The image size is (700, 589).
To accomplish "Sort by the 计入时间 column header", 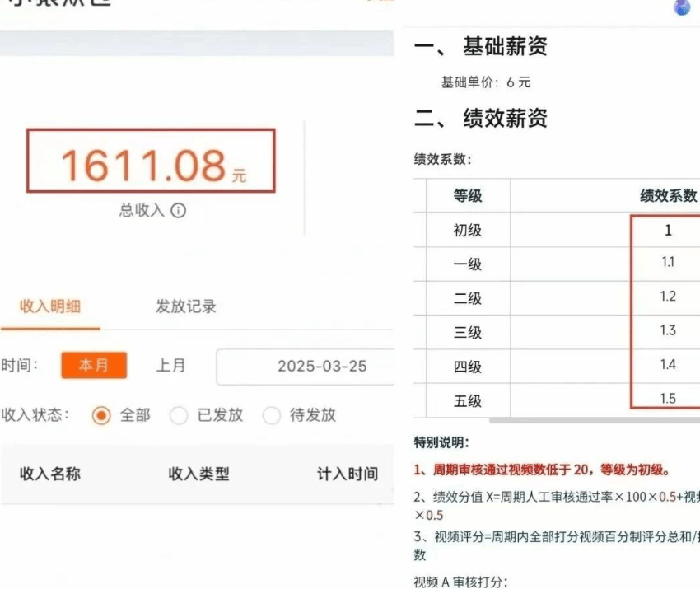I will (348, 474).
